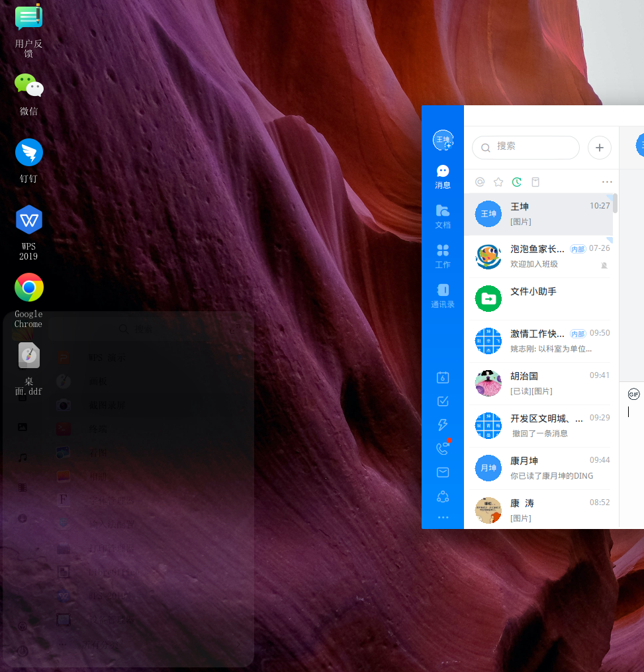
Task: Open the sidebar more options ellipsis
Action: [x=443, y=517]
